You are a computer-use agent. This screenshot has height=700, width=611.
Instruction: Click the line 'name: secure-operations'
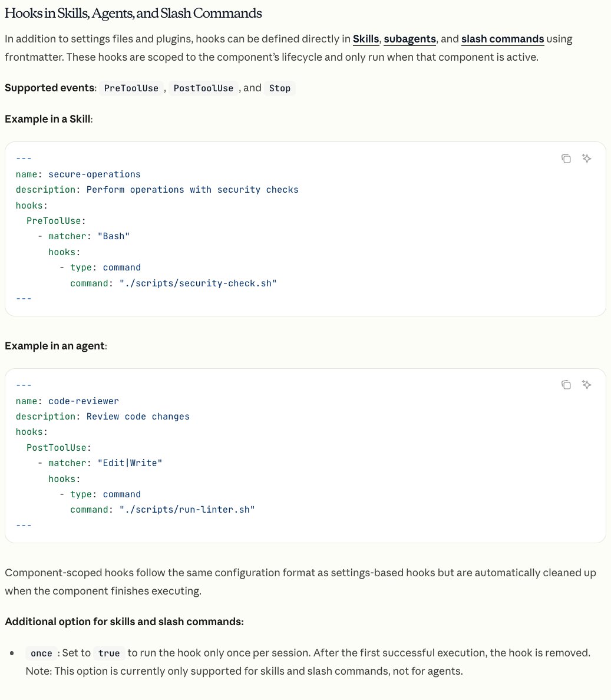click(x=78, y=174)
